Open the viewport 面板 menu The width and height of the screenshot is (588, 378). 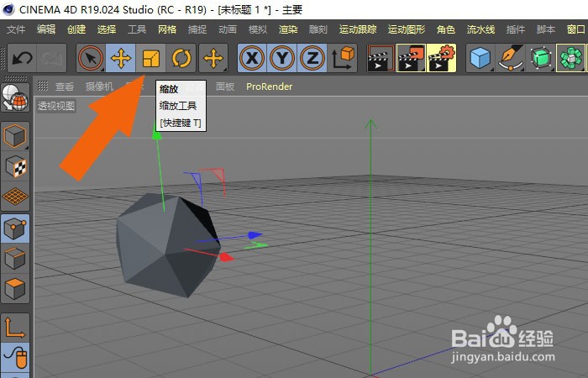pyautogui.click(x=225, y=87)
